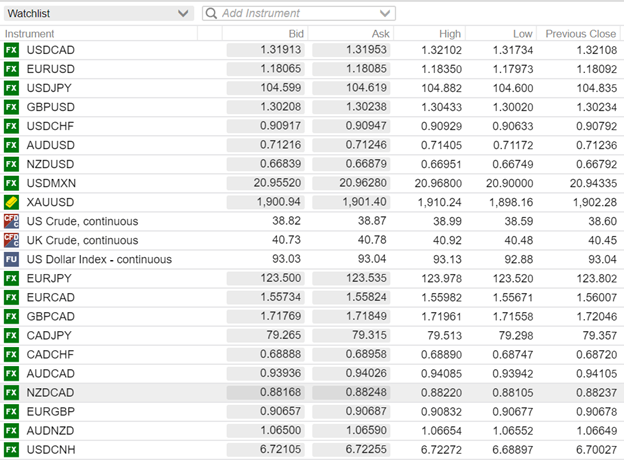Click the GBPUSD ask price 1.30238
624x460 pixels.
pyautogui.click(x=352, y=107)
